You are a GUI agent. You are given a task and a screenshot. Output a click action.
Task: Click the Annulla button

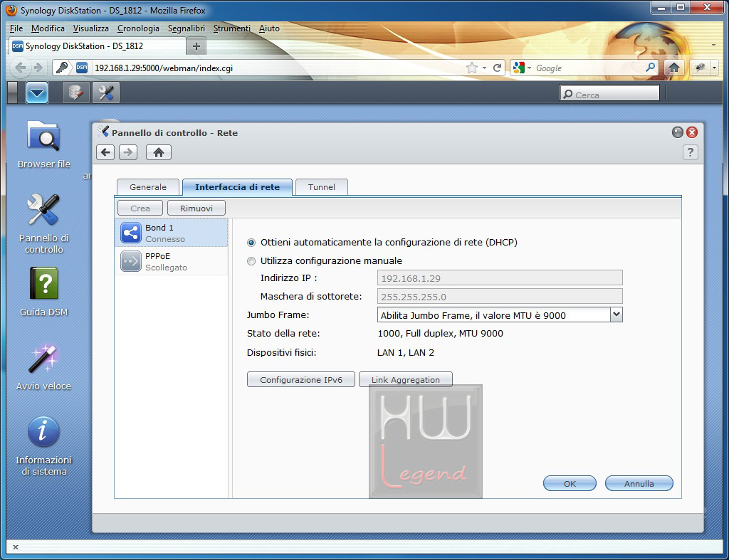click(x=639, y=483)
